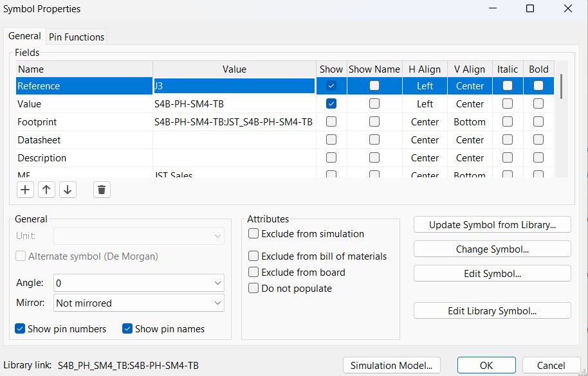
Task: Switch to the Pin Functions tab
Action: (x=76, y=37)
